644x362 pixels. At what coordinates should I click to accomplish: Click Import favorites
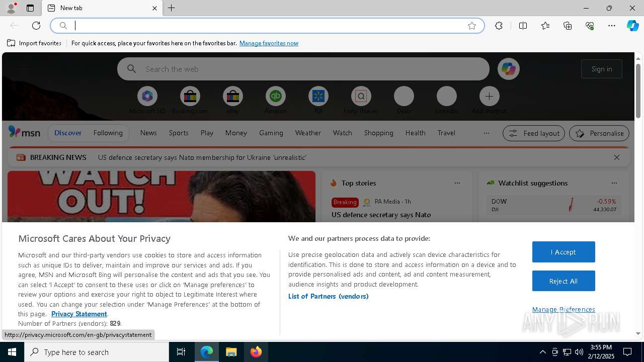tap(34, 43)
